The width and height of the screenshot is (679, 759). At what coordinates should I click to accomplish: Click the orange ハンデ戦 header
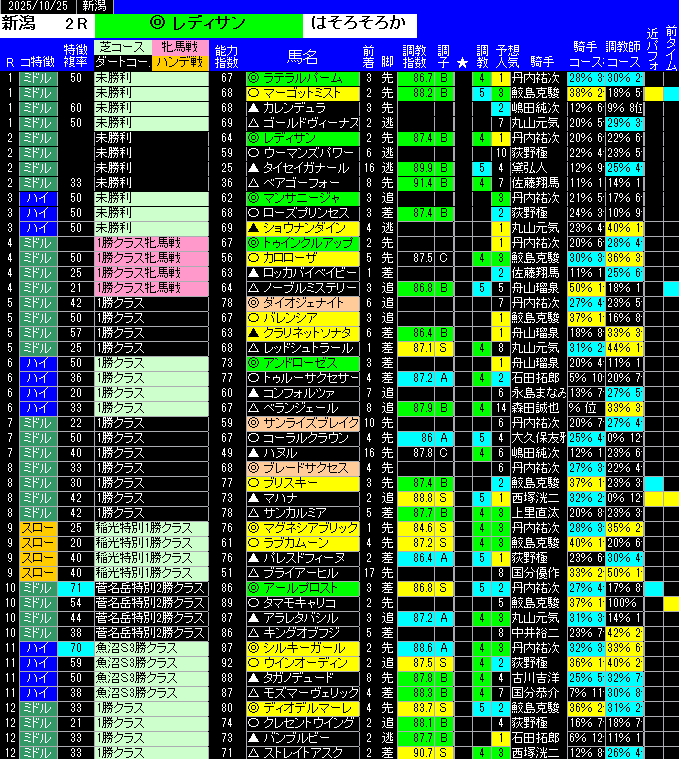pos(181,61)
